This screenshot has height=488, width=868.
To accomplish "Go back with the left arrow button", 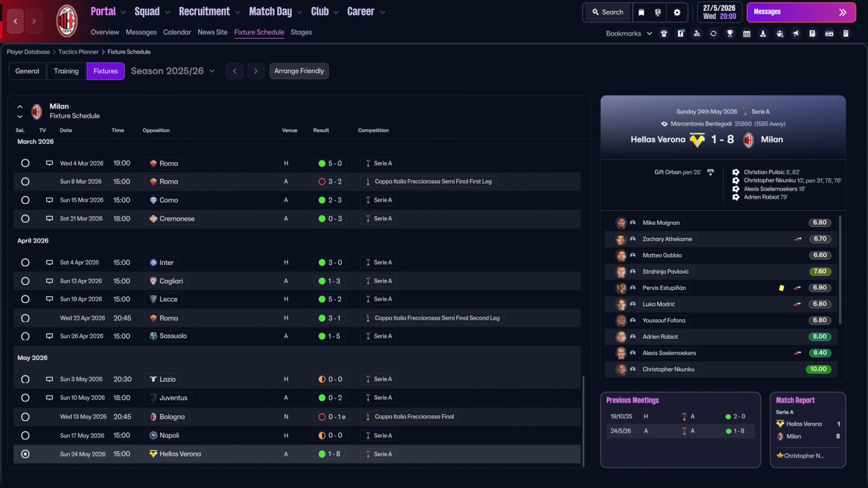I will [x=16, y=21].
